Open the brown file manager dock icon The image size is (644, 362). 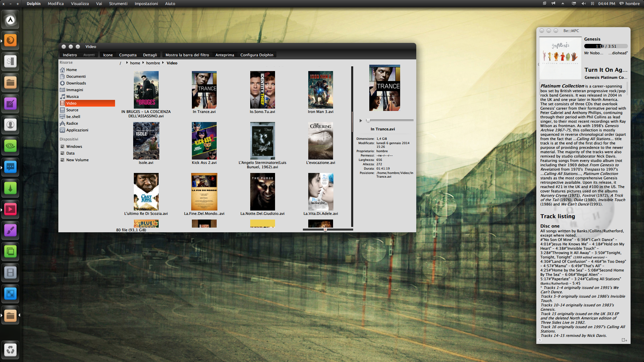[x=10, y=82]
